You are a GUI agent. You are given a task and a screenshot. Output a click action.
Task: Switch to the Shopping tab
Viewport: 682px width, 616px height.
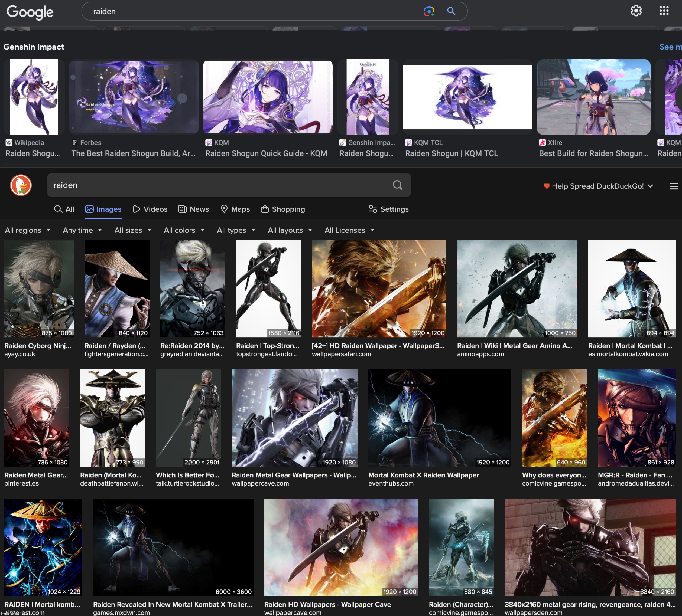[x=283, y=209]
